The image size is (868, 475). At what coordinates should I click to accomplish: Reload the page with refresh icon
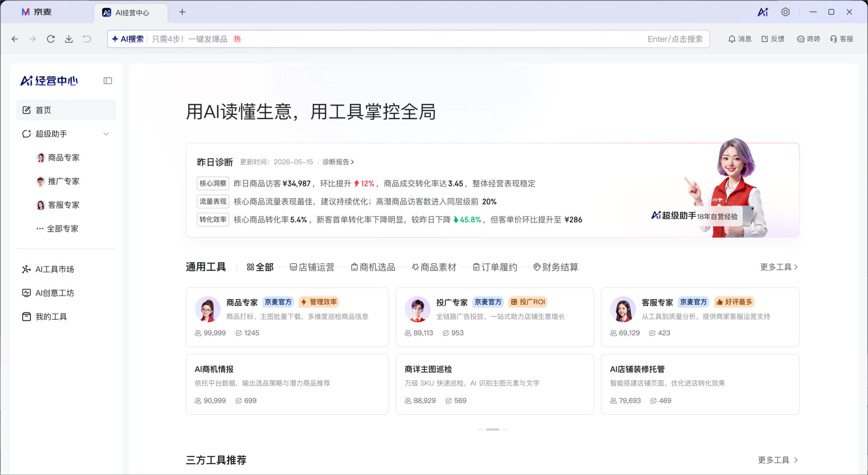click(51, 39)
